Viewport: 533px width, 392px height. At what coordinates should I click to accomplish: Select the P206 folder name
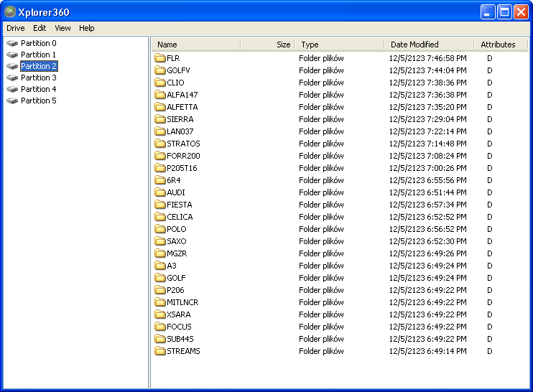click(x=175, y=291)
